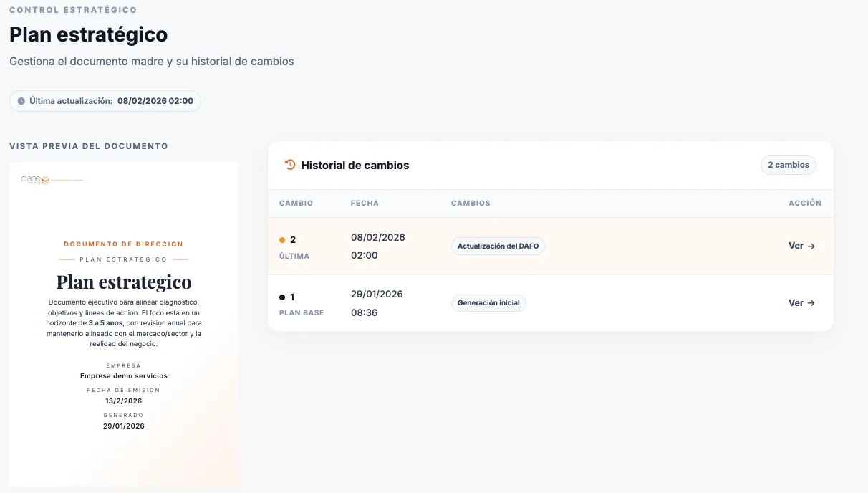Click the company logo in the document preview
Image resolution: width=868 pixels, height=493 pixels.
pos(35,180)
